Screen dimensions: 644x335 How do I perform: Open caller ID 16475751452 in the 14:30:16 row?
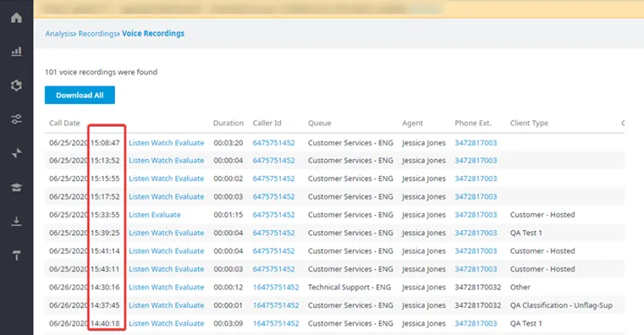(x=276, y=287)
